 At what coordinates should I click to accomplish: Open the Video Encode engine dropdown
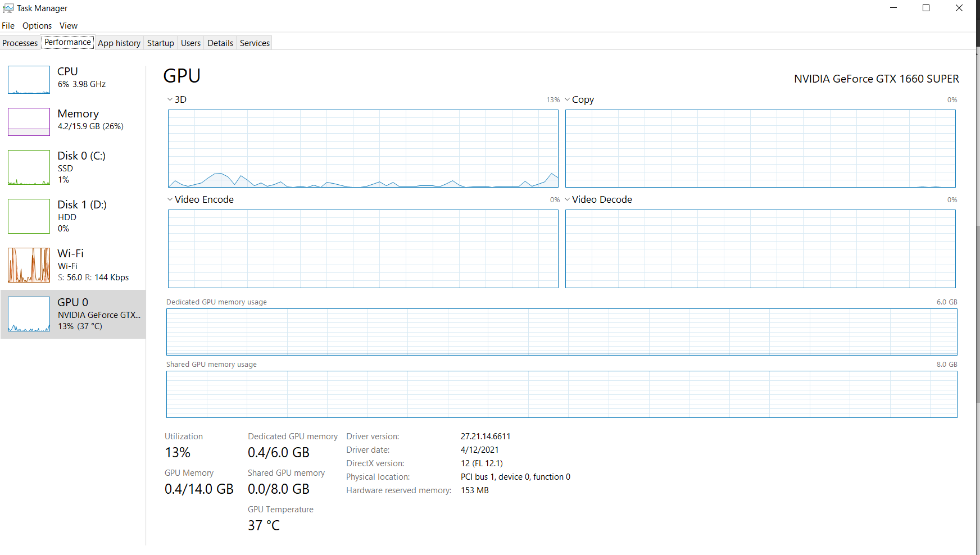170,199
